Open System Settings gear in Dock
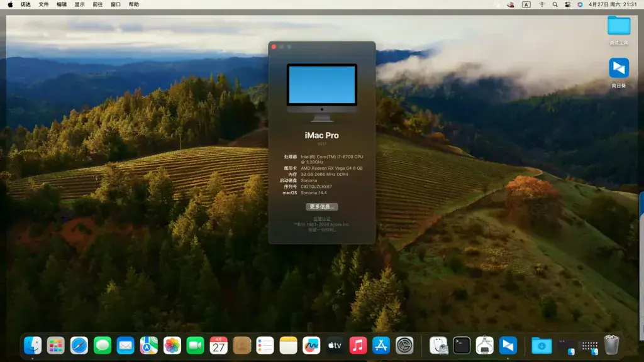Image resolution: width=644 pixels, height=362 pixels. point(404,346)
